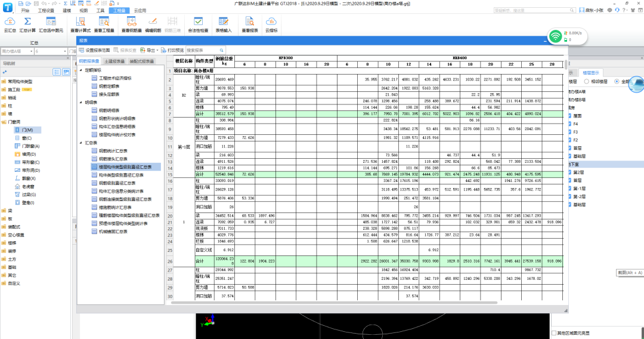The image size is (644, 339).
Task: Toggle the 第-1层 floor checkbox
Action: [x=569, y=189]
